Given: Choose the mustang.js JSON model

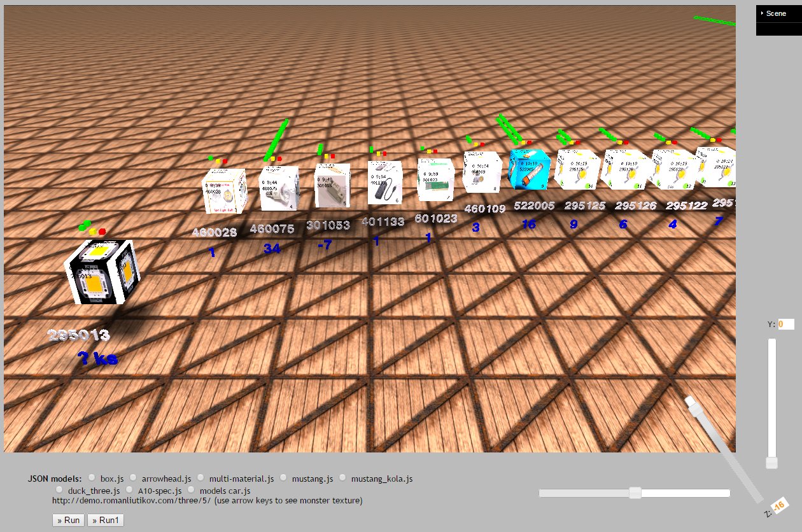Looking at the screenshot, I should click(x=282, y=477).
